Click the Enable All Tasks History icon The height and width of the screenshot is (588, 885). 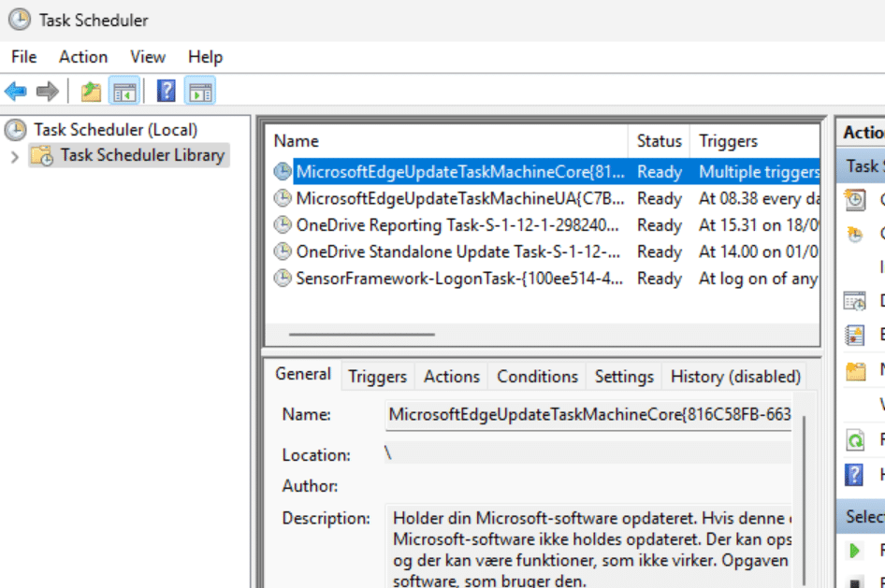click(855, 335)
